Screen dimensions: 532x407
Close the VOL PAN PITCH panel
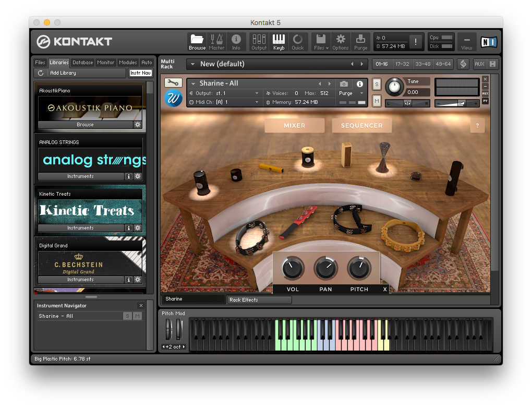385,289
